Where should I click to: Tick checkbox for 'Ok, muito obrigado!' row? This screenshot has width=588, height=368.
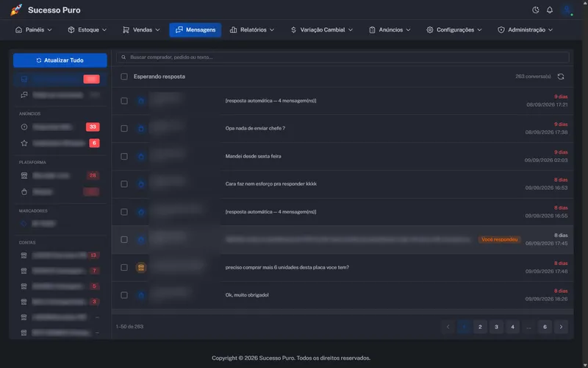[x=124, y=295]
